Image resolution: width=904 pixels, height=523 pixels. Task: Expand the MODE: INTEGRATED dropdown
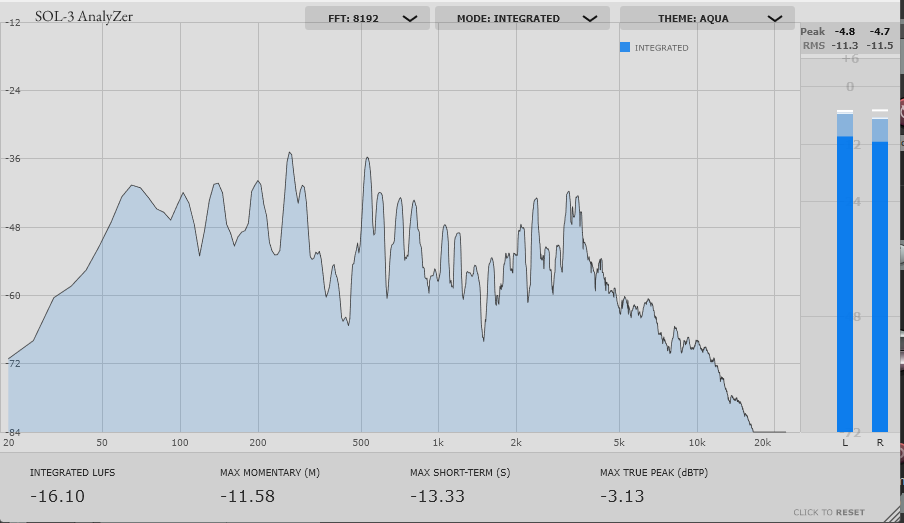click(522, 18)
